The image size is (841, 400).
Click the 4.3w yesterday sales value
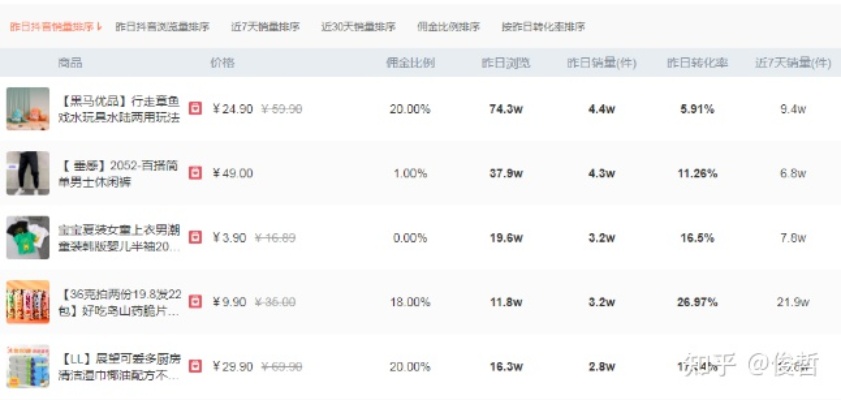tap(601, 173)
